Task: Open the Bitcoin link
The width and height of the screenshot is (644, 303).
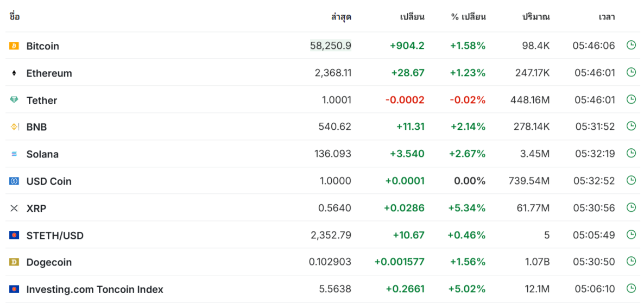Action: coord(43,46)
